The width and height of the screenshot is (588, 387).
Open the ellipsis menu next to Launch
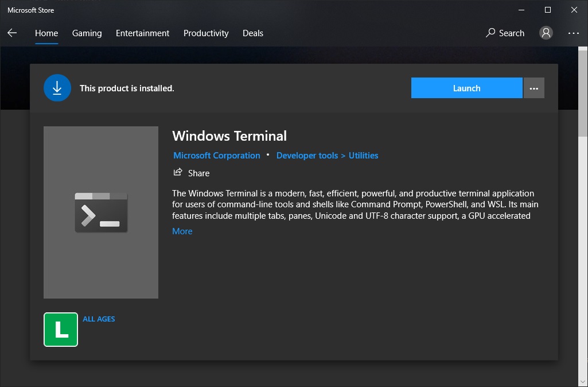click(x=534, y=88)
